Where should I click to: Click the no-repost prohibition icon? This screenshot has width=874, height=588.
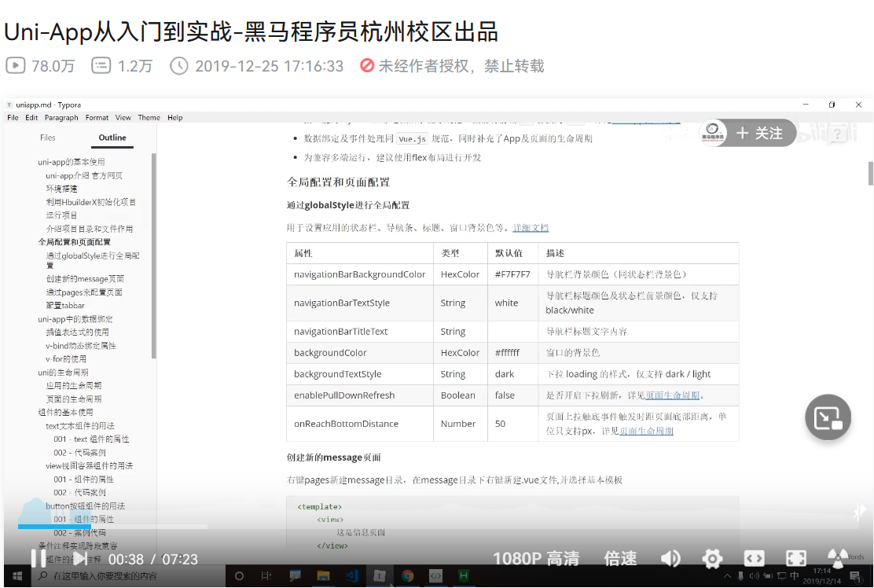coord(367,65)
